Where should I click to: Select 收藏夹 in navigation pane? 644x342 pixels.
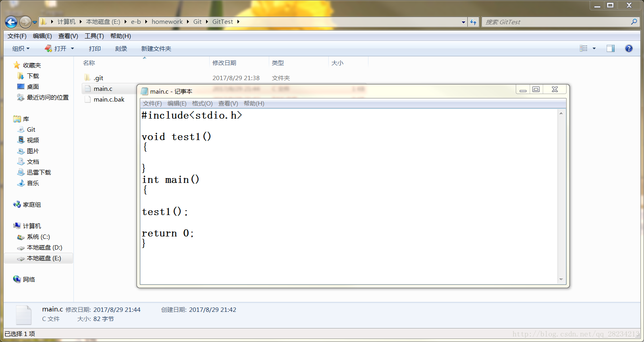32,65
